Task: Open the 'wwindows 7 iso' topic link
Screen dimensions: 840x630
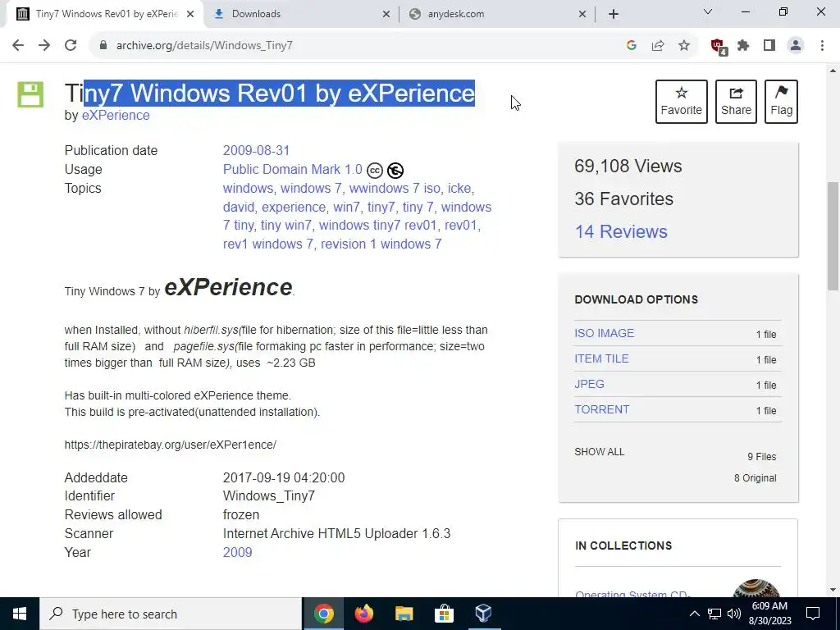Action: pos(395,188)
